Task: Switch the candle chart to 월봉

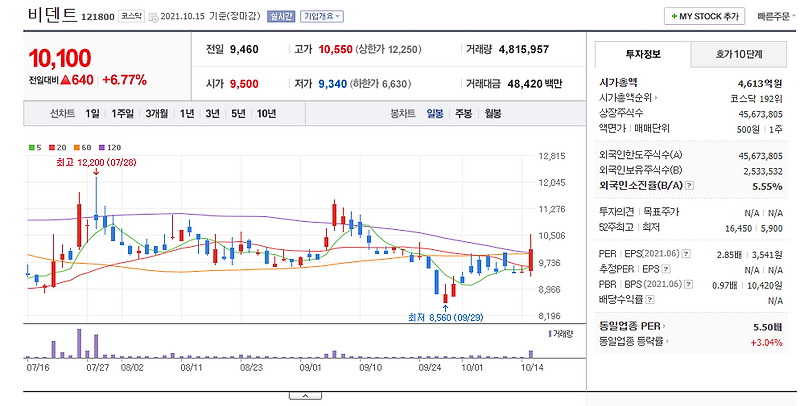Action: [493, 113]
